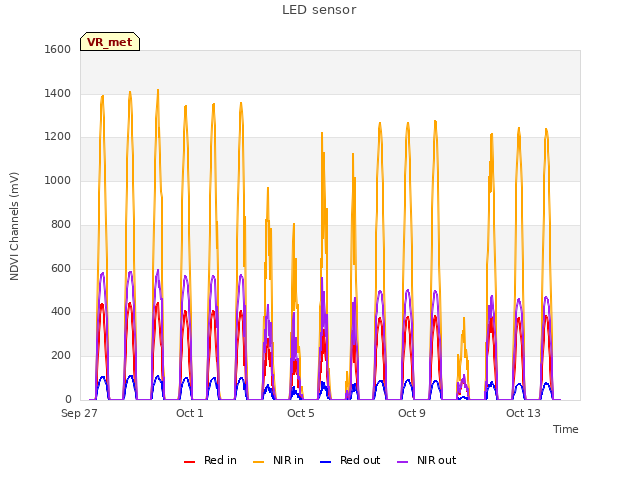Click the Oct 5 x-axis tick label
This screenshot has height=480, width=640.
(x=301, y=413)
